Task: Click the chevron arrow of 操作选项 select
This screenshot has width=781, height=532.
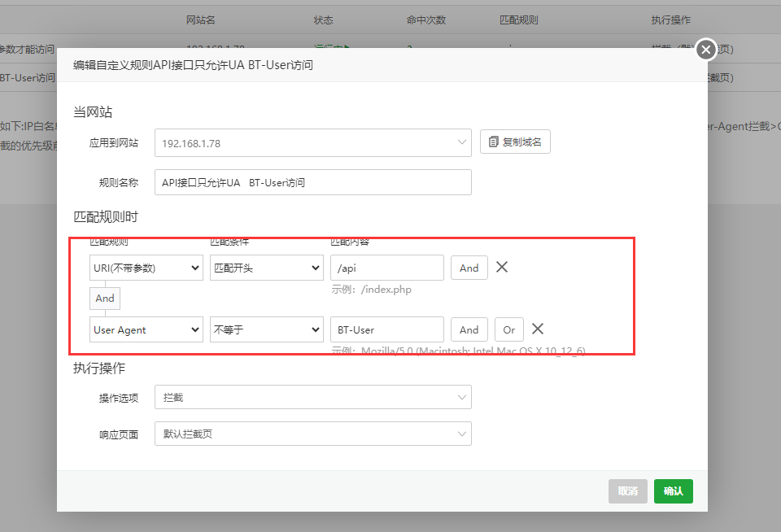Action: click(x=462, y=398)
